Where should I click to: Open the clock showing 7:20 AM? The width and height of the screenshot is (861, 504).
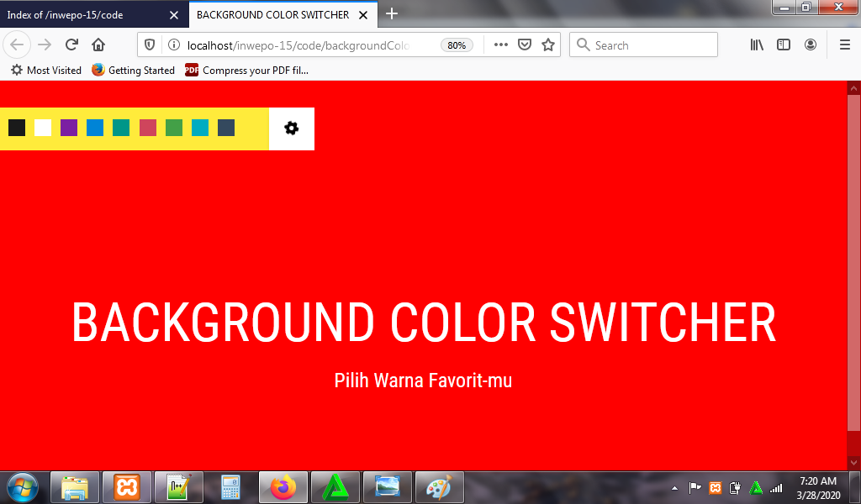coord(818,487)
